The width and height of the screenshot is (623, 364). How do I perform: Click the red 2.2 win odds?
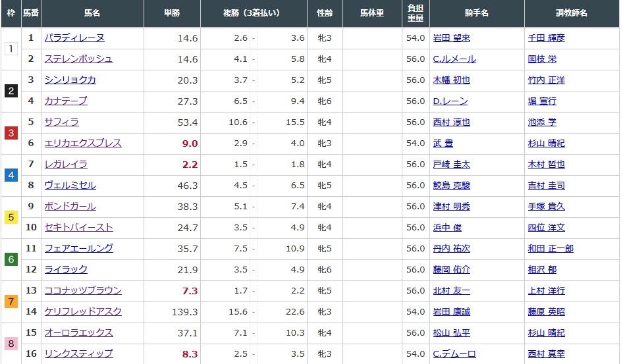tap(190, 165)
